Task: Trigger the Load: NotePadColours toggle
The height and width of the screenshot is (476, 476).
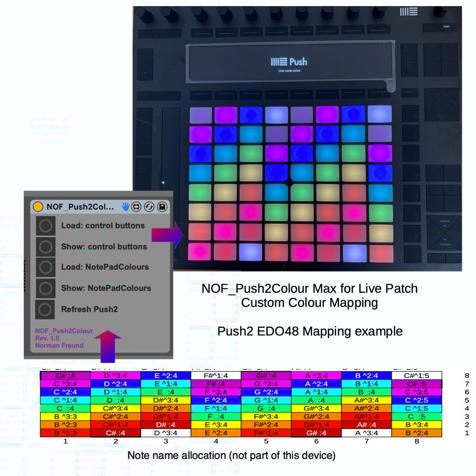Action: click(x=45, y=268)
